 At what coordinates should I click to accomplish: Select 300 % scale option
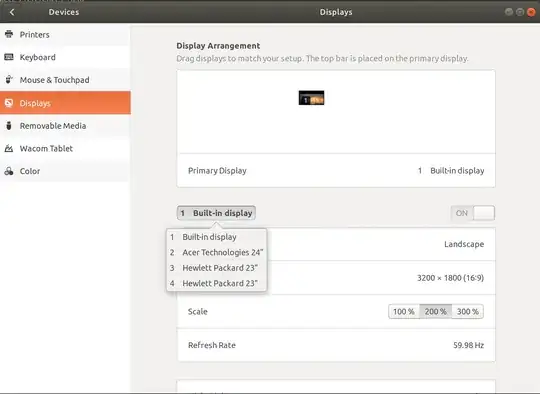point(467,311)
